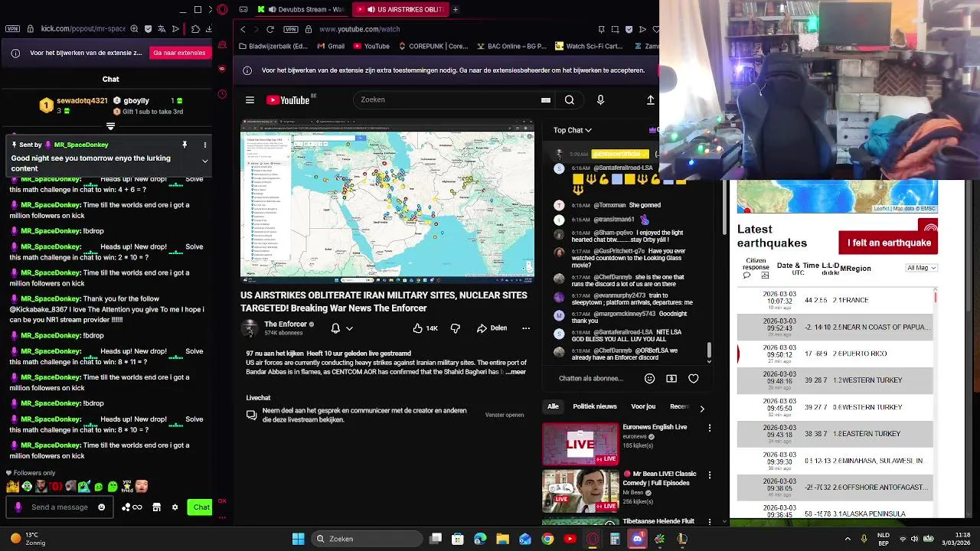The height and width of the screenshot is (551, 980).
Task: Open the Watch Sci-Fi Cart... bookmark
Action: pos(589,46)
